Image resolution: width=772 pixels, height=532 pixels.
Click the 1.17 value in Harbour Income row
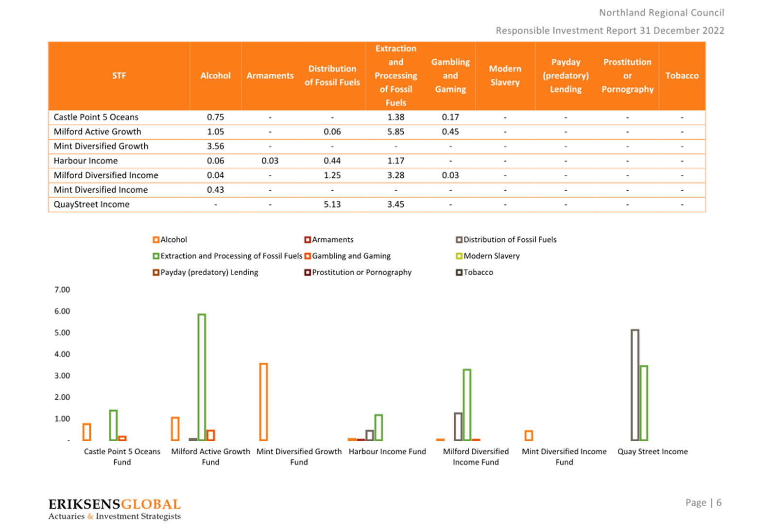pos(396,161)
